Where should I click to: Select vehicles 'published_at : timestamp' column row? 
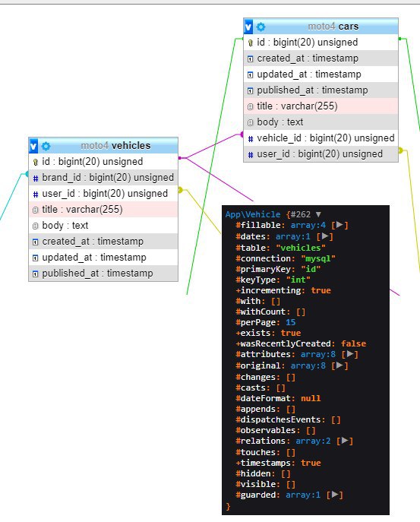tap(103, 274)
